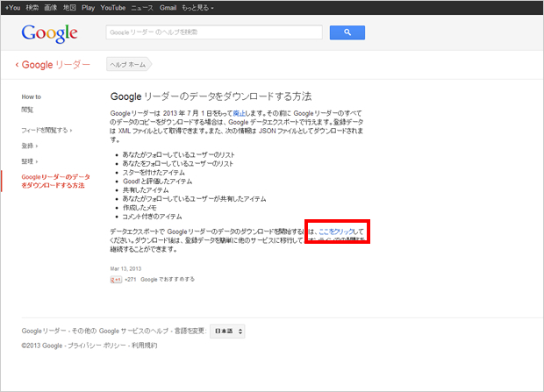Expand the もっと見る dropdown menu
544x392 pixels.
coord(197,8)
